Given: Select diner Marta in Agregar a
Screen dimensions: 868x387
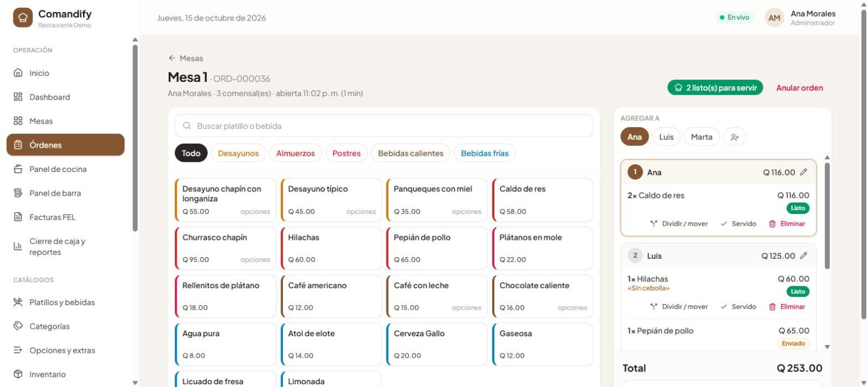Looking at the screenshot, I should tap(702, 137).
